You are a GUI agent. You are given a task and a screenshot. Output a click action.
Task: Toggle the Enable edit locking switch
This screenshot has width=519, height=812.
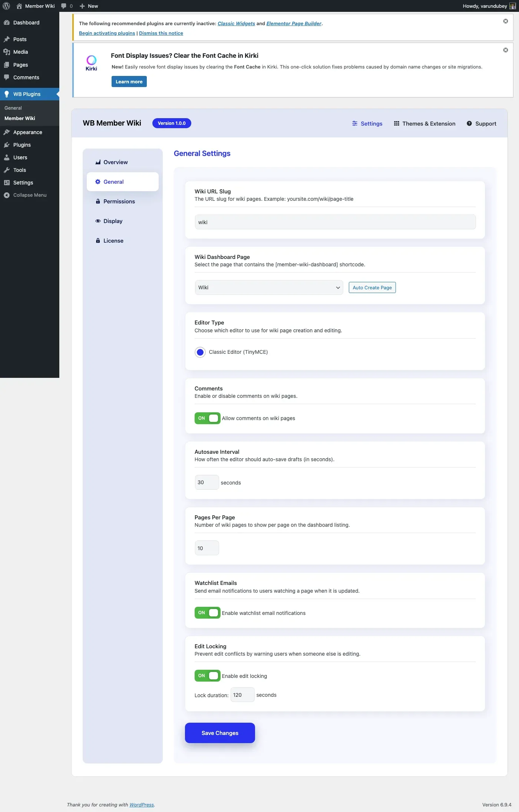click(208, 676)
